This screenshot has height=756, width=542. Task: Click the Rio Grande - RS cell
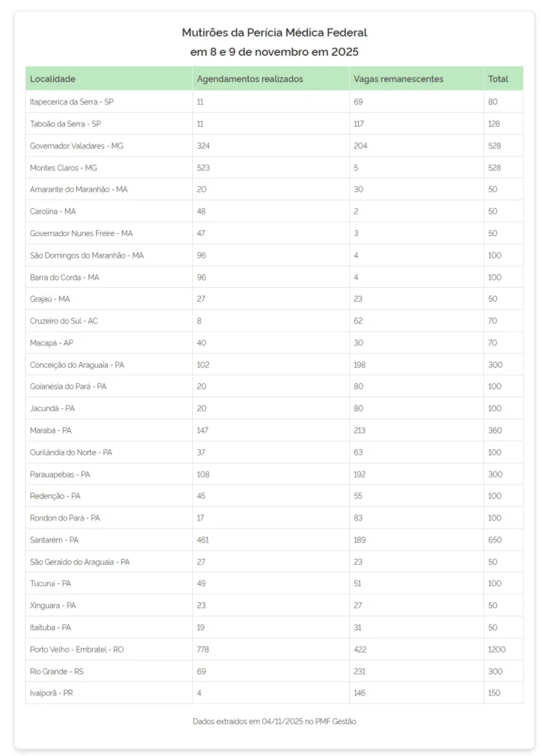pyautogui.click(x=56, y=671)
